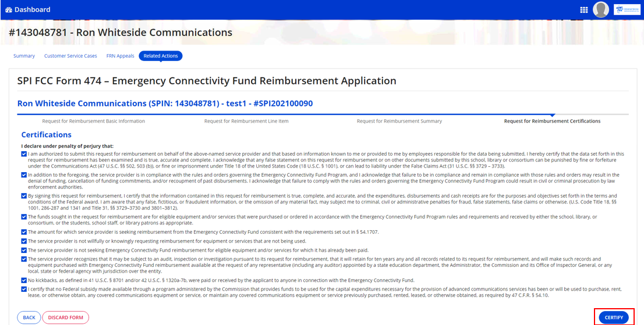This screenshot has height=325, width=644.
Task: Click the Discard Form button
Action: point(65,317)
